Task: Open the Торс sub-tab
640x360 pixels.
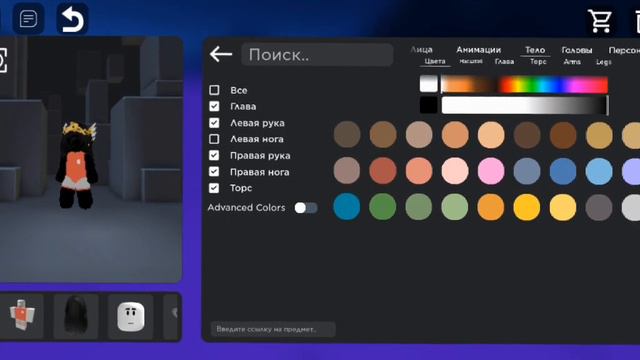Action: 538,61
